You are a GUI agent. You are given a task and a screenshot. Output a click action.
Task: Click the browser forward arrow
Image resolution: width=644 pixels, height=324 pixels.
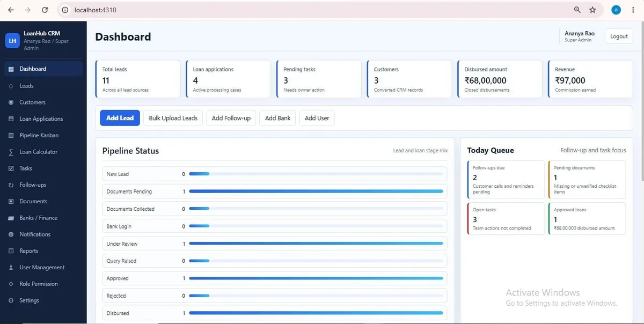[28, 10]
